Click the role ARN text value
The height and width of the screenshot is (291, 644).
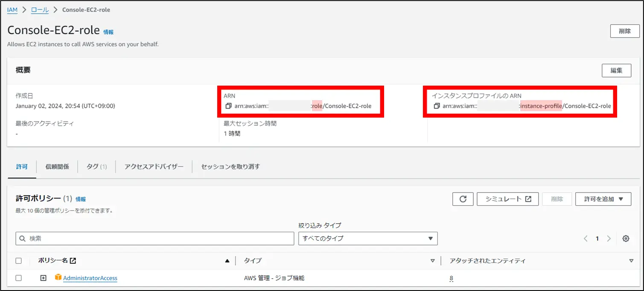click(x=303, y=106)
